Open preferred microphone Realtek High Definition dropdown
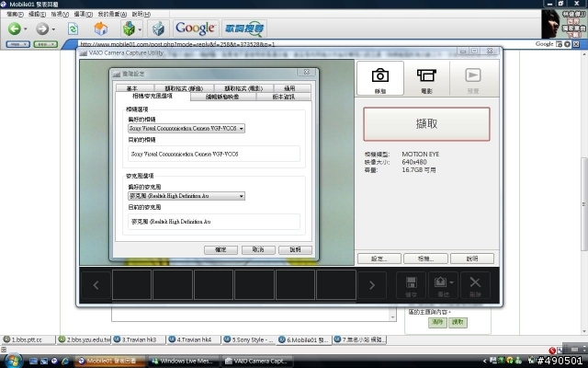This screenshot has height=368, width=588. 187,196
